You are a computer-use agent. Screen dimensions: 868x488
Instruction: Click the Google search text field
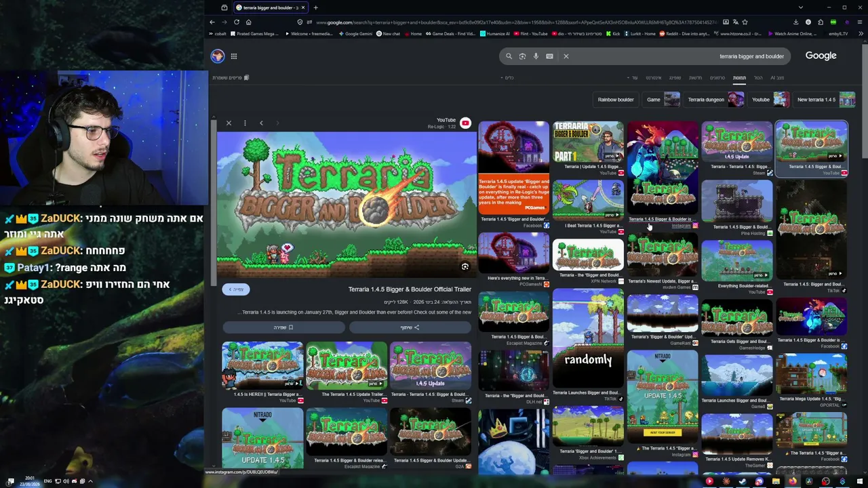[x=678, y=56]
